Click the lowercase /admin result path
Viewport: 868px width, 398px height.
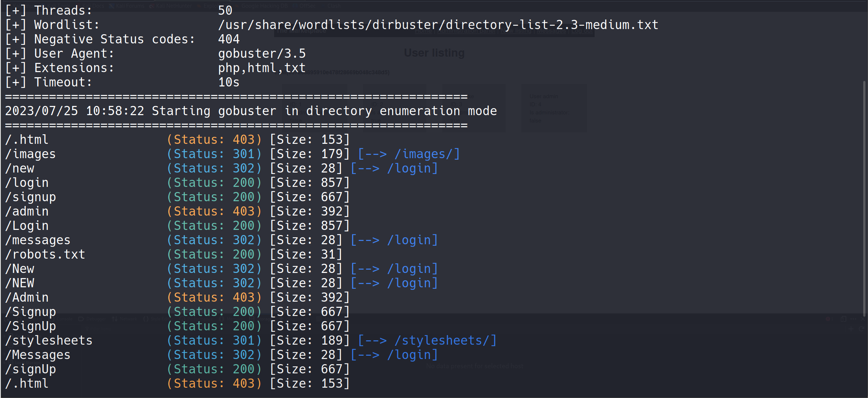tap(27, 212)
